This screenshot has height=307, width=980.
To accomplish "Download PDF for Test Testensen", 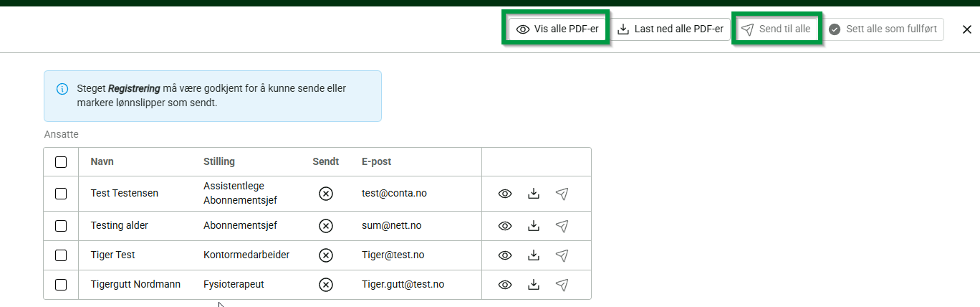I will [x=533, y=194].
